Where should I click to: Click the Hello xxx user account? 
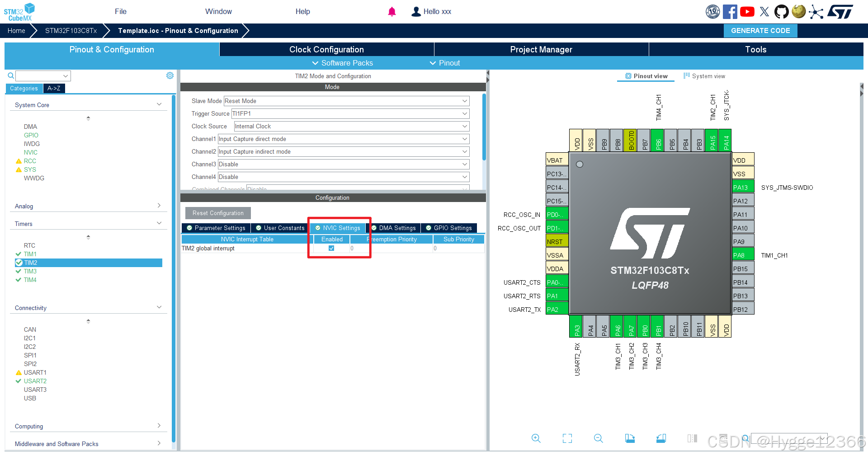point(431,12)
